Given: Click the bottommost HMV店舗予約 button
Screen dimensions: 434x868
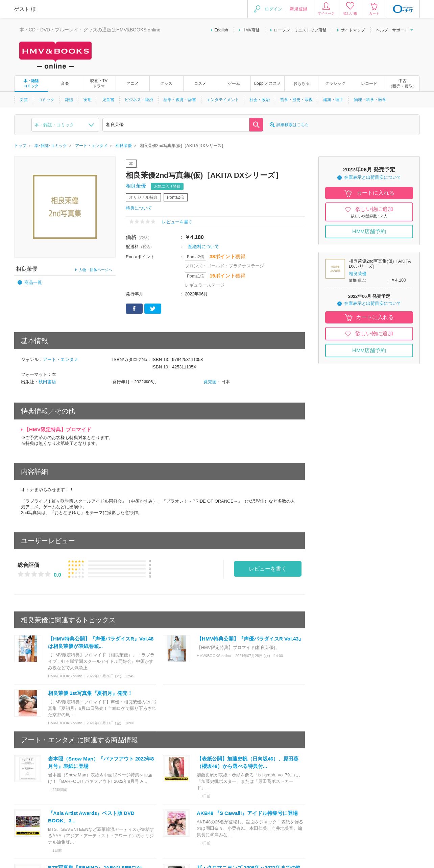Looking at the screenshot, I should (x=369, y=351).
